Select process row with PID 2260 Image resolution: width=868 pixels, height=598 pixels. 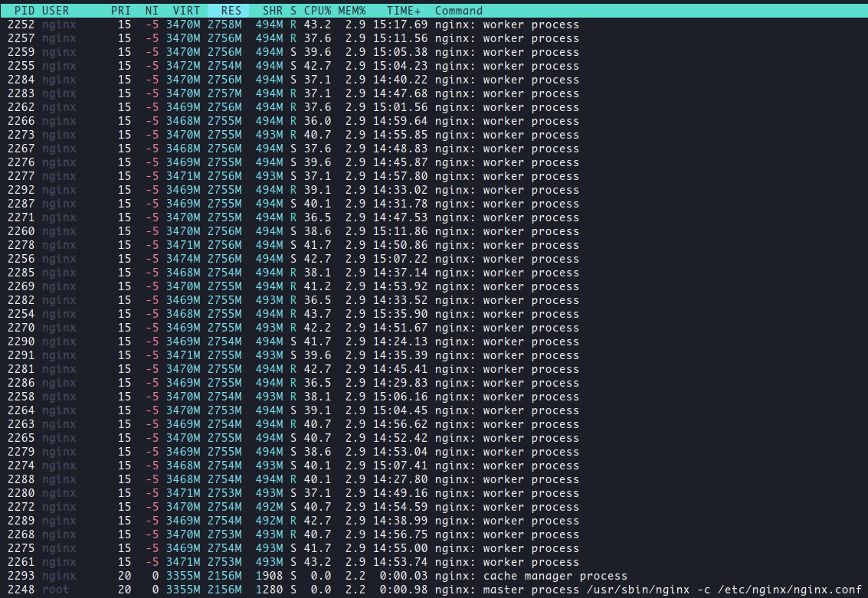pos(434,231)
